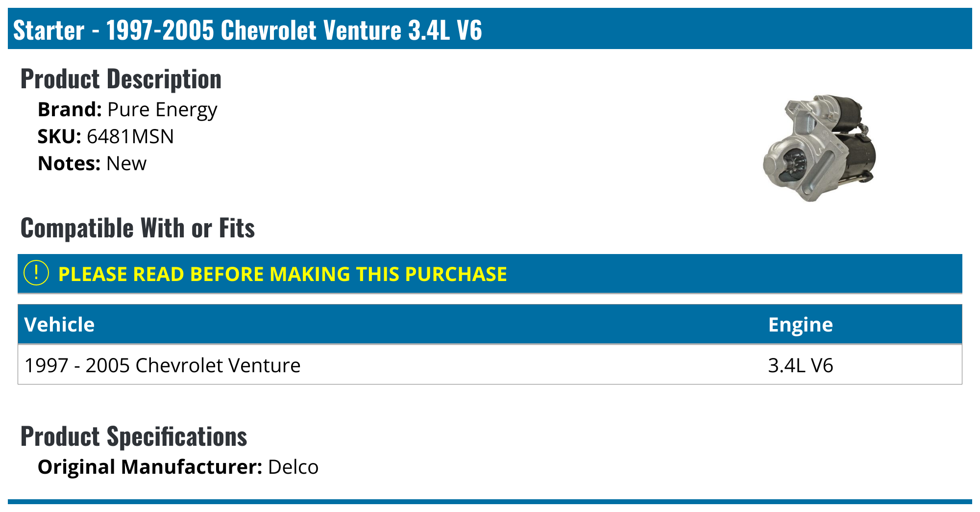Screen dimensions: 980x512
Task: Click the Product Description heading
Action: pos(121,79)
